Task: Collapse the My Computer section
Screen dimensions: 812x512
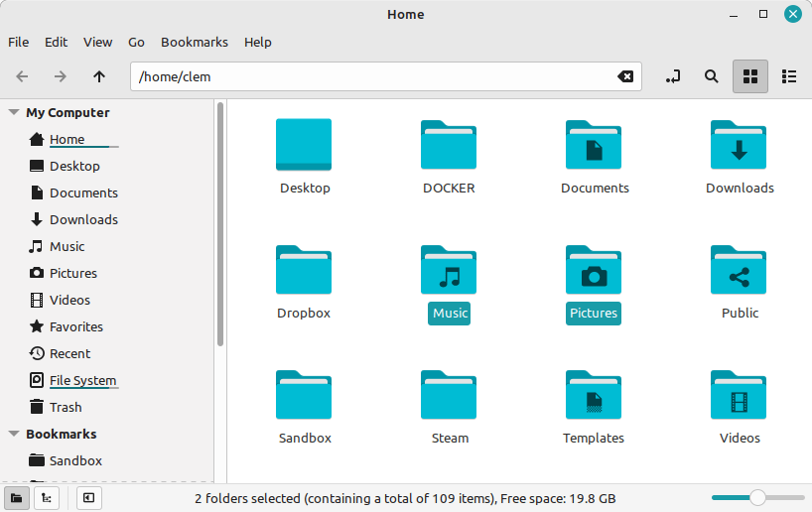Action: pyautogui.click(x=14, y=112)
